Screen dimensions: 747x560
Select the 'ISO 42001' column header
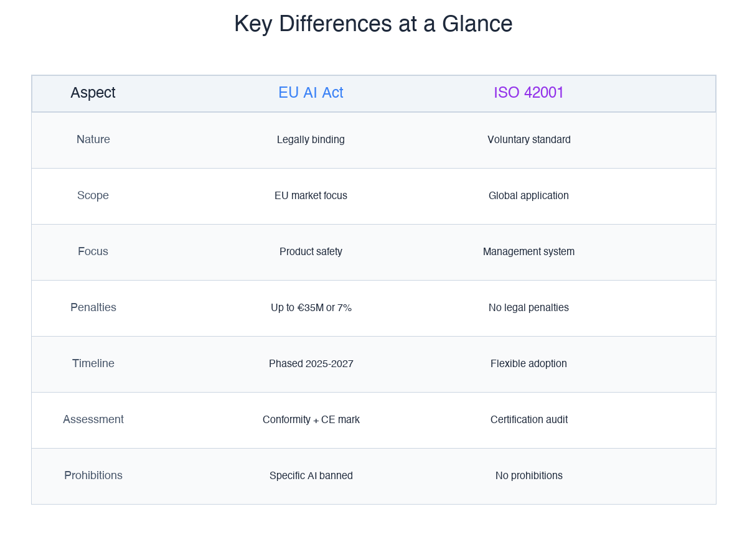pos(529,92)
